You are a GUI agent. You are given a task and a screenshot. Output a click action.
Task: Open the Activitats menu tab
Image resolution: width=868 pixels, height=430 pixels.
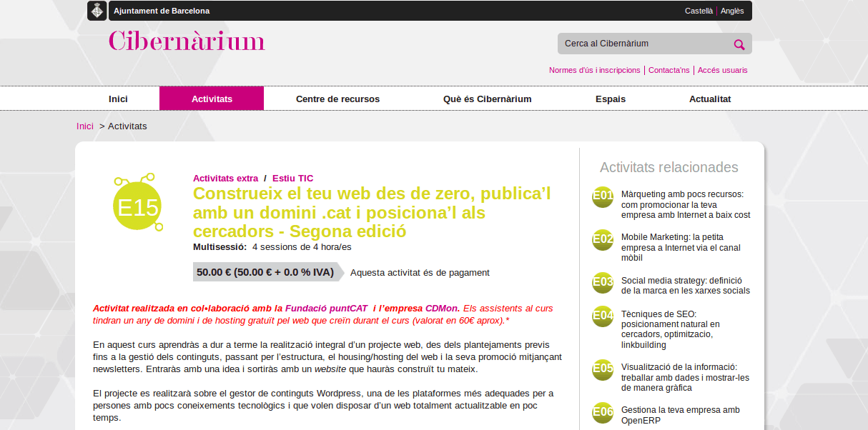point(212,99)
